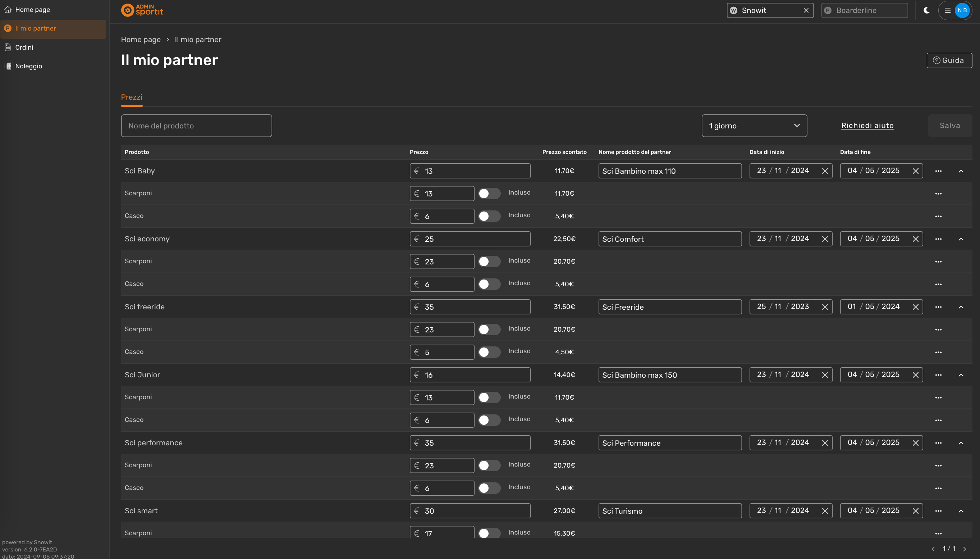This screenshot has width=980, height=559.
Task: Toggle dark mode moon icon
Action: [927, 10]
